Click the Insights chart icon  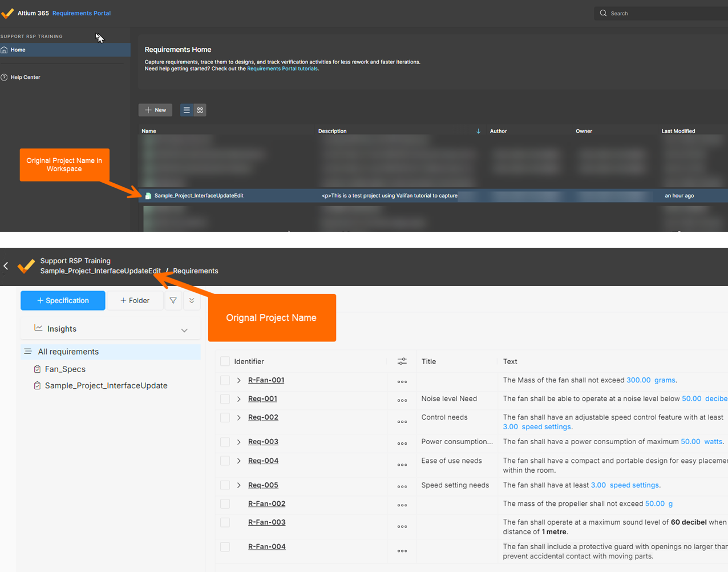point(38,328)
